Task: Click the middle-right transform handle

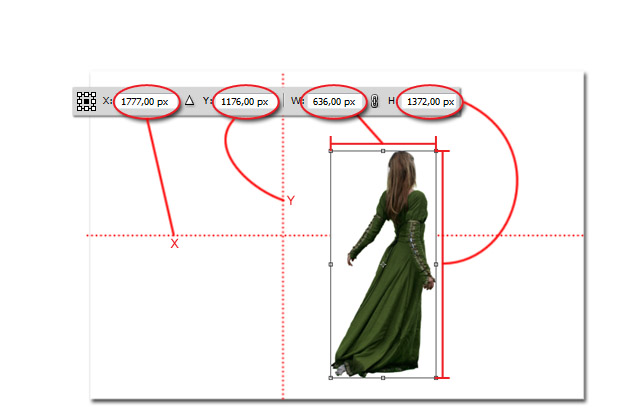Action: 436,265
